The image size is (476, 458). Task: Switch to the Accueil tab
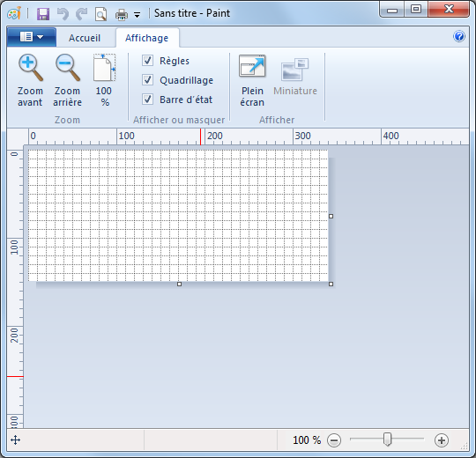[x=85, y=38]
